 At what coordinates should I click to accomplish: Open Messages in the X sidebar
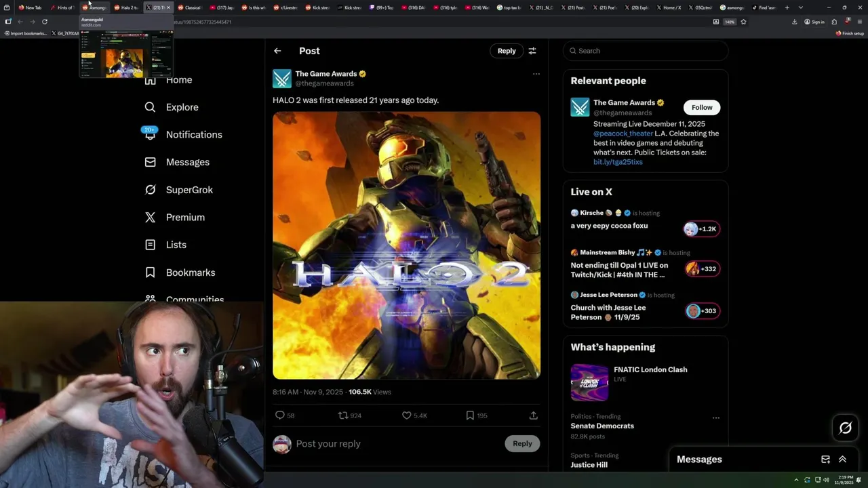point(177,162)
